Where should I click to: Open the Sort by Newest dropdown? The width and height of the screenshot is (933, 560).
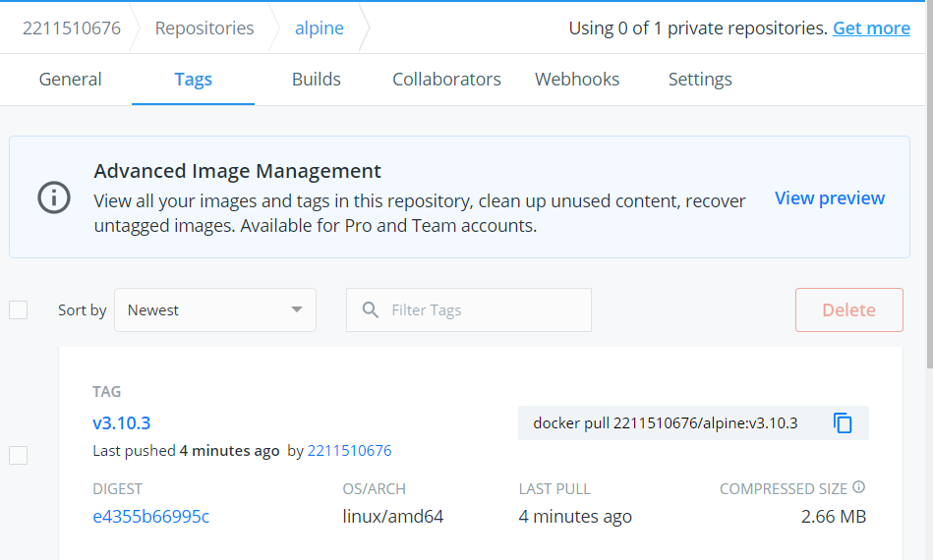[214, 310]
